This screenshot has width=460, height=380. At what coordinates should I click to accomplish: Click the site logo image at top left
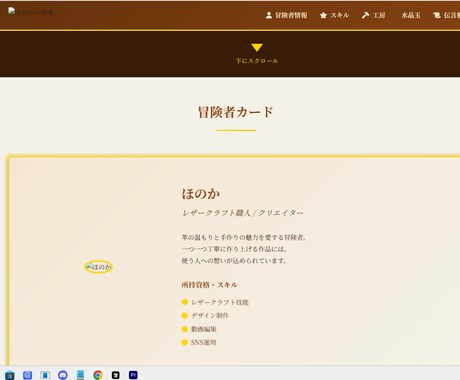tap(30, 12)
